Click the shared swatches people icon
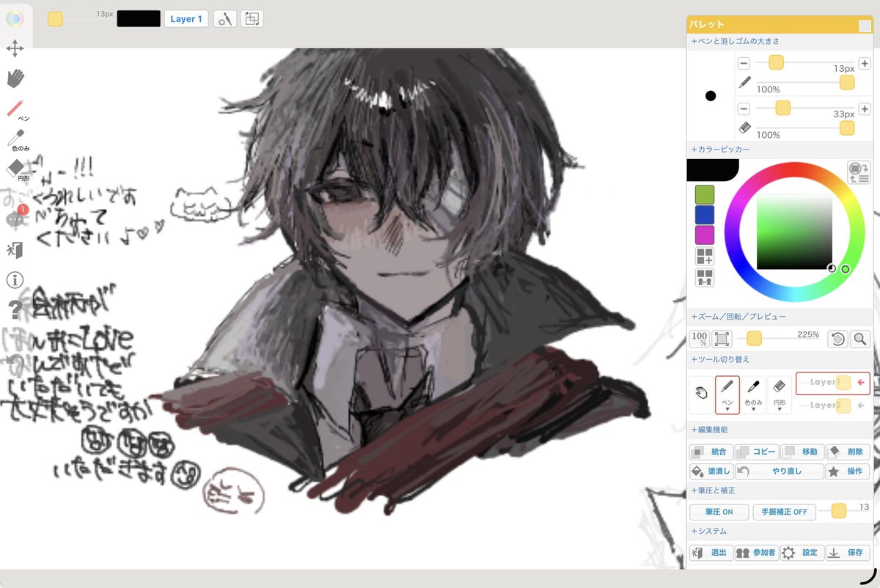This screenshot has width=880, height=588. pos(705,278)
